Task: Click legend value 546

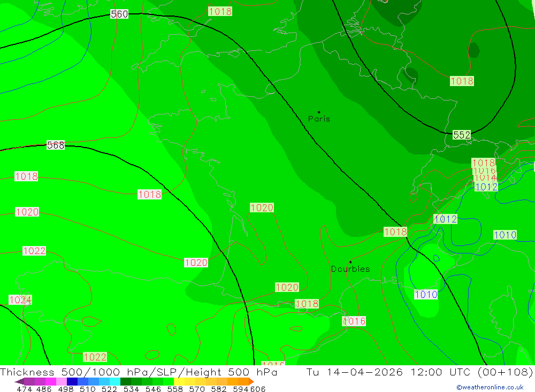Action: pos(153,389)
